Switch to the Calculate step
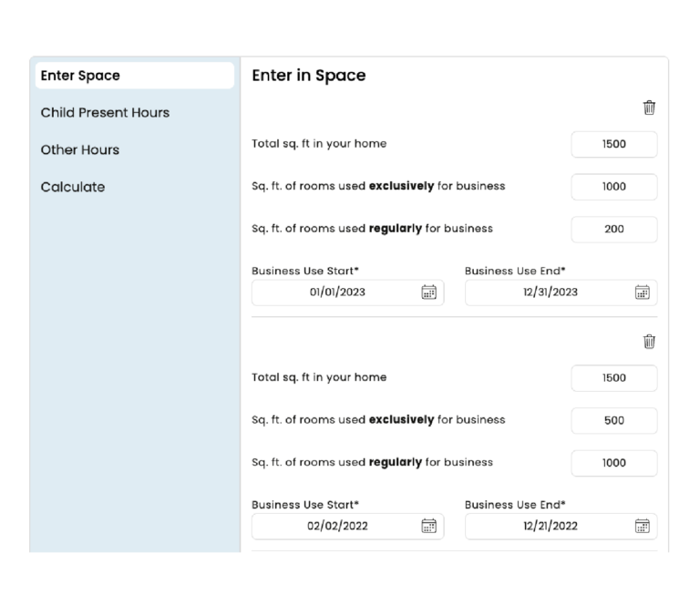 (x=73, y=187)
